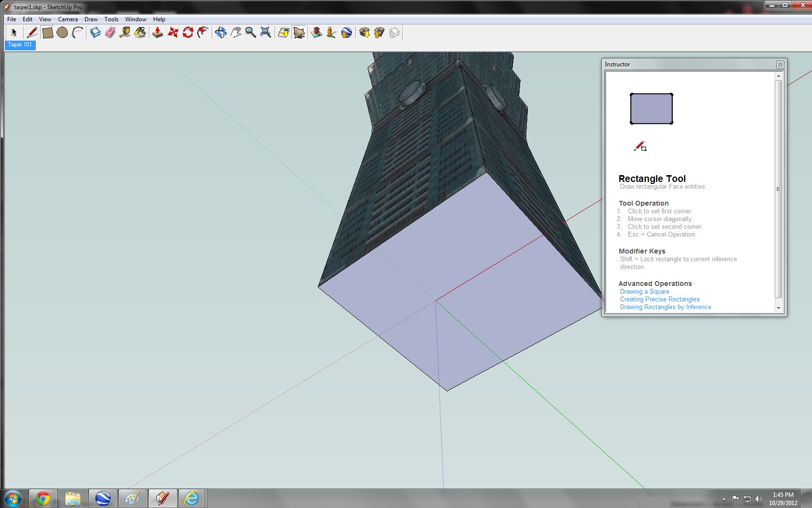Open the Drawing a Square link
The image size is (812, 508).
point(644,292)
